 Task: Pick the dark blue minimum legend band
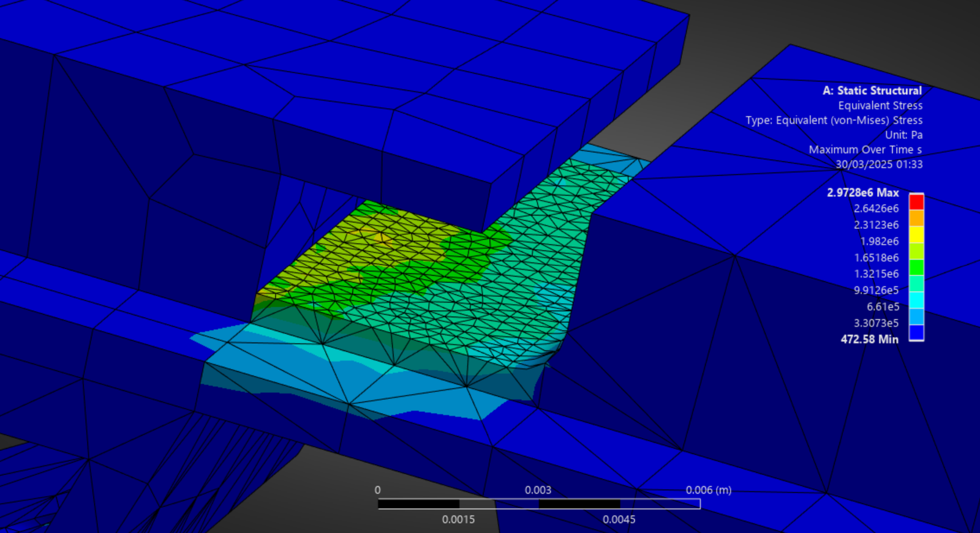coord(916,332)
